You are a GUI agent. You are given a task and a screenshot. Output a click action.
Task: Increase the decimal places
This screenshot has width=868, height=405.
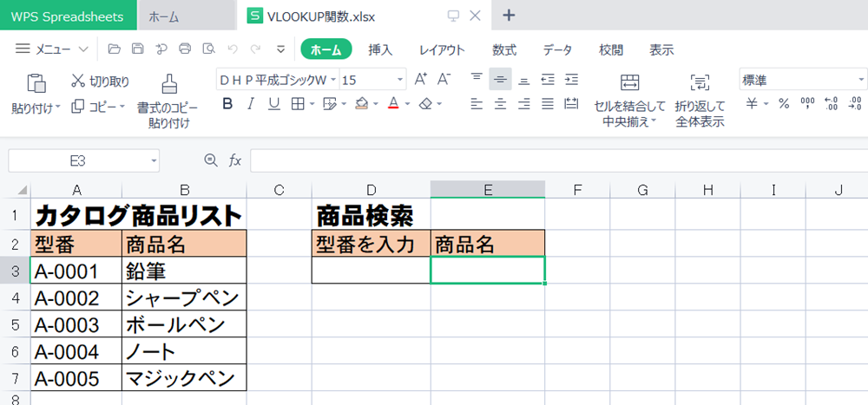[831, 103]
